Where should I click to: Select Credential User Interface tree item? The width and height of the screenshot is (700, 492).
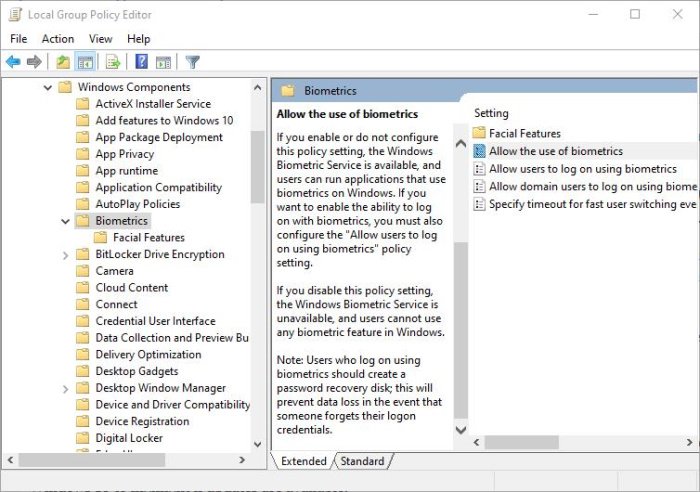(155, 321)
